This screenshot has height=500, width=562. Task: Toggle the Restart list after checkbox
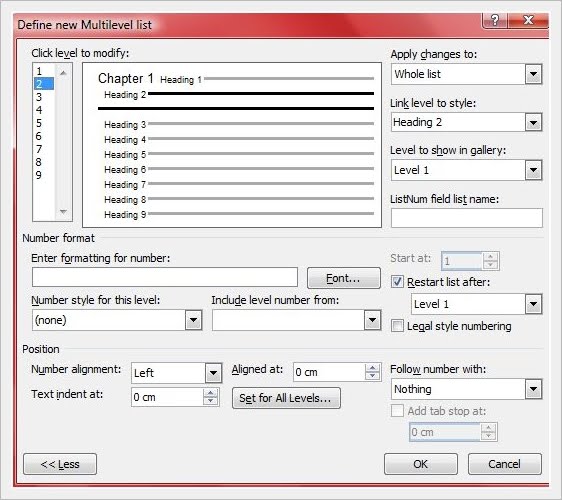point(397,282)
